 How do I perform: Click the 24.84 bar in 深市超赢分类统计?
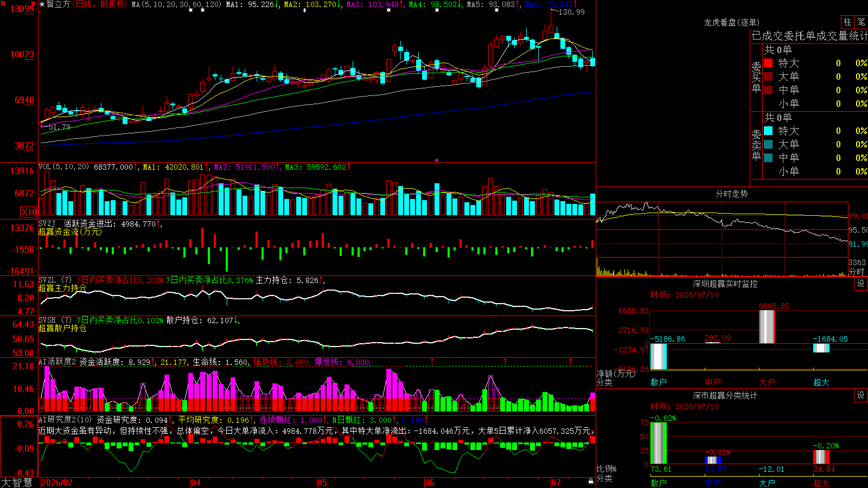821,457
